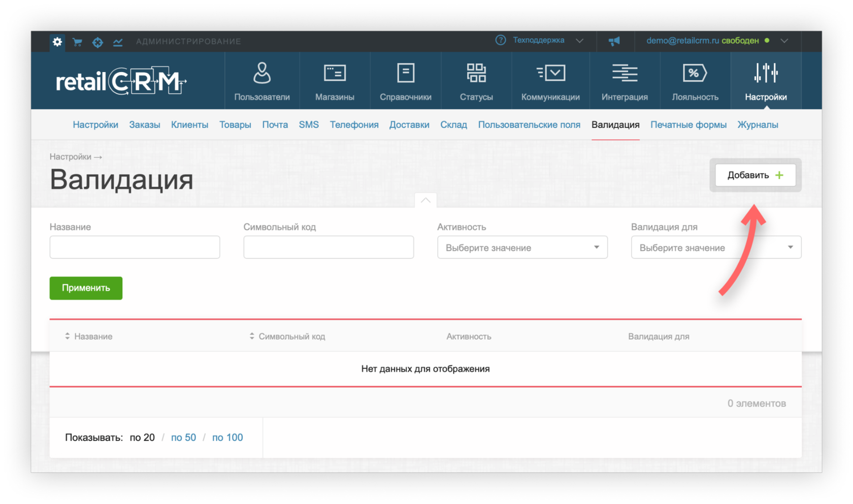Open Магазины section
The height and width of the screenshot is (504, 853).
(x=335, y=81)
